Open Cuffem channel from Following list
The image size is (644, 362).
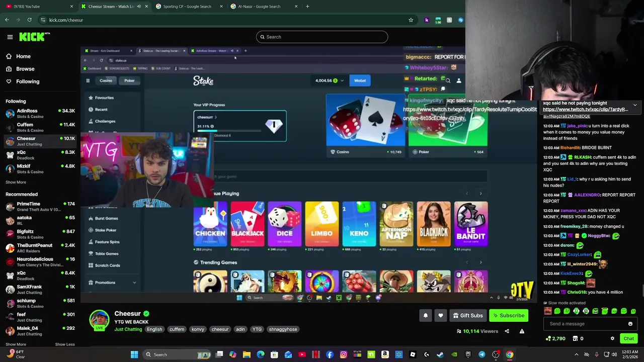coord(40,127)
